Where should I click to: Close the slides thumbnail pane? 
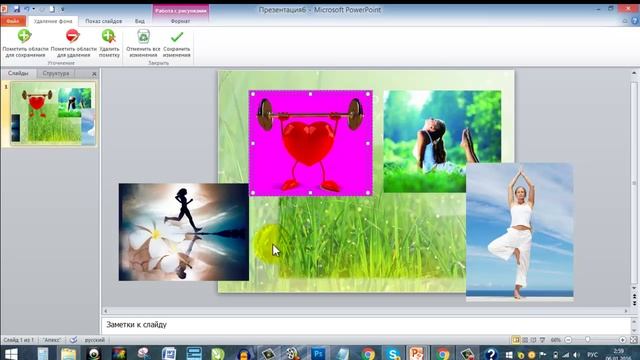click(94, 74)
